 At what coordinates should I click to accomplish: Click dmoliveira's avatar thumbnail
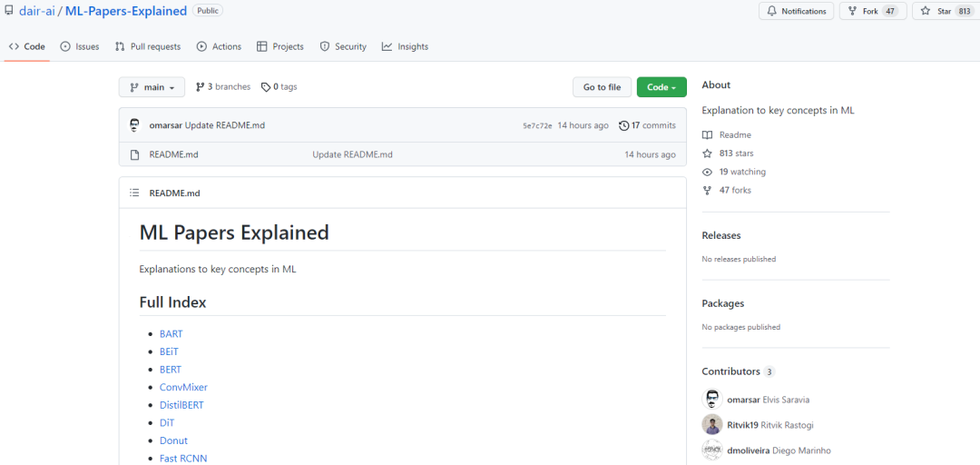(x=712, y=450)
